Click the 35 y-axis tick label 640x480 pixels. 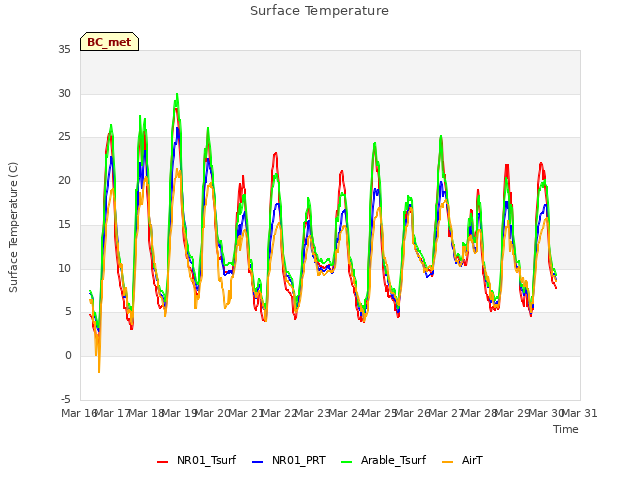tap(64, 50)
